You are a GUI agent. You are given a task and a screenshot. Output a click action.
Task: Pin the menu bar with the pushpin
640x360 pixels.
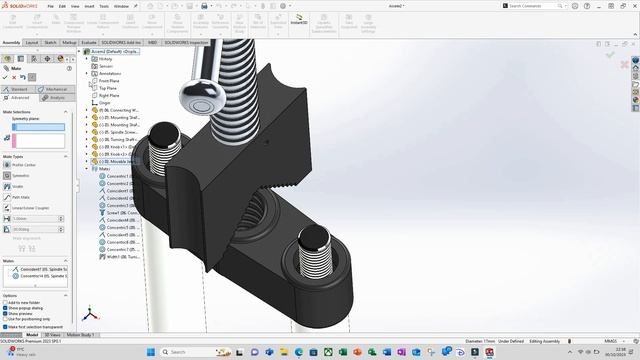coord(136,6)
